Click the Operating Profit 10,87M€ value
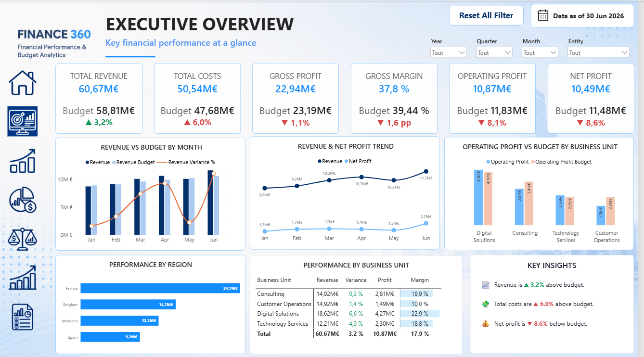The height and width of the screenshot is (357, 644). 492,89
